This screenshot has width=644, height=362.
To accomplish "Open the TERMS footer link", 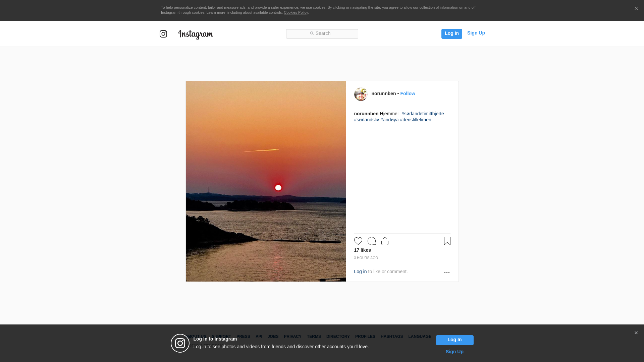I will 314,337.
